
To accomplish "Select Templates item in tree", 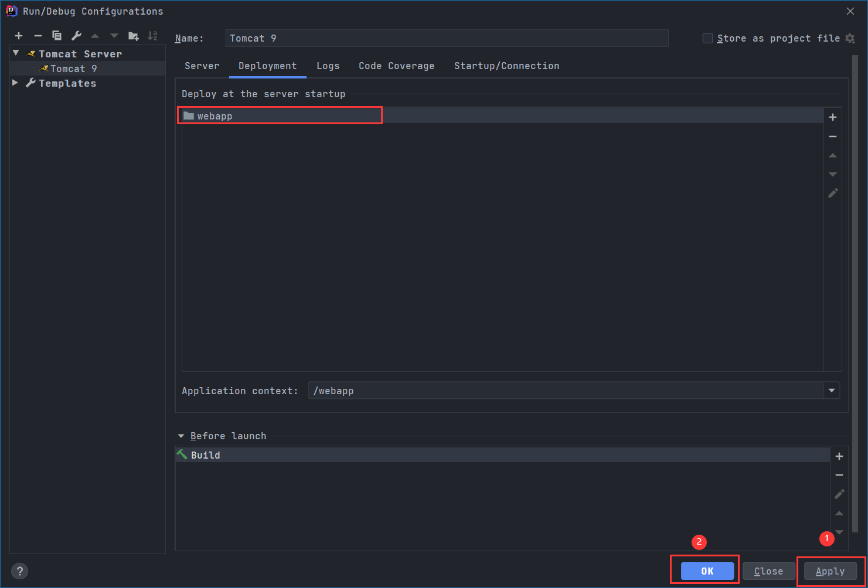I will point(88,83).
